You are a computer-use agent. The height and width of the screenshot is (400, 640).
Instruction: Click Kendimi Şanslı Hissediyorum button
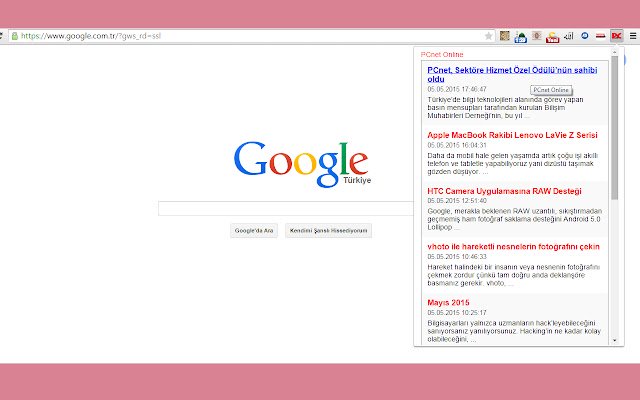(x=328, y=231)
